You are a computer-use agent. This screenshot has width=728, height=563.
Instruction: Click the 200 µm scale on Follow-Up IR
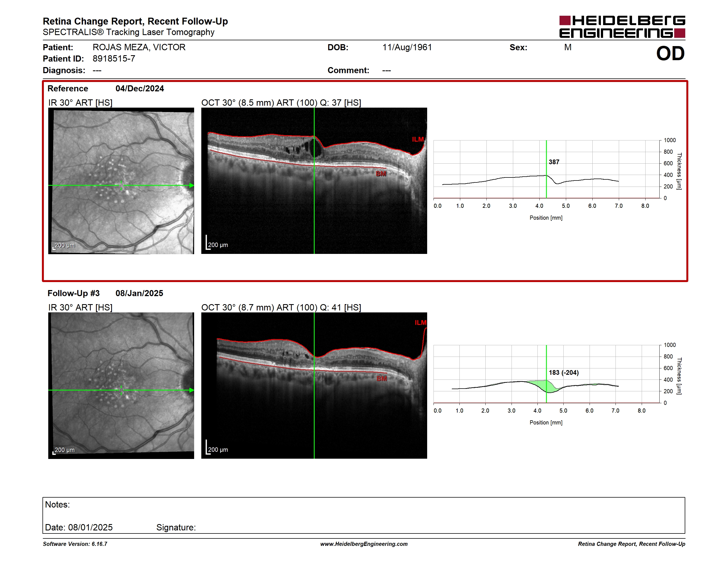[64, 450]
